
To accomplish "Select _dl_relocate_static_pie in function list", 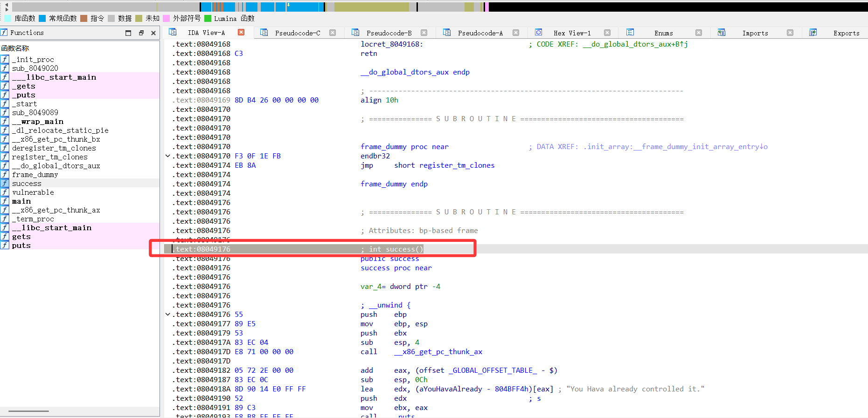I will (60, 130).
